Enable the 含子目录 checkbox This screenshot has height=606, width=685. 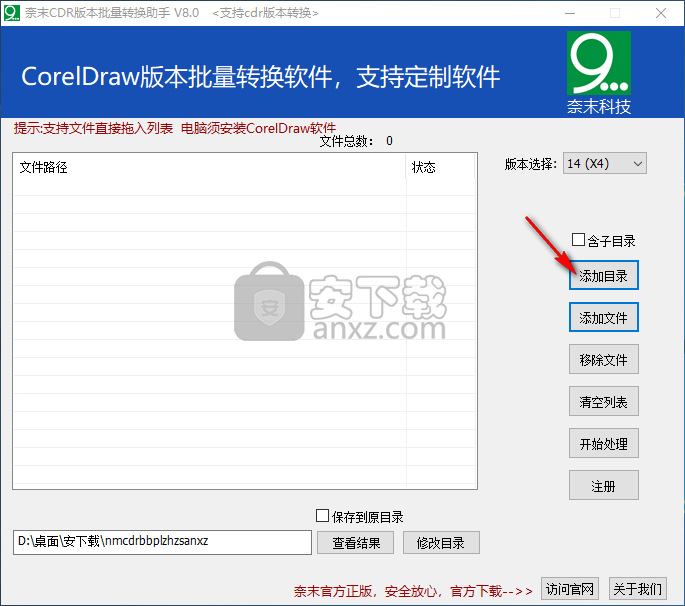pos(578,239)
